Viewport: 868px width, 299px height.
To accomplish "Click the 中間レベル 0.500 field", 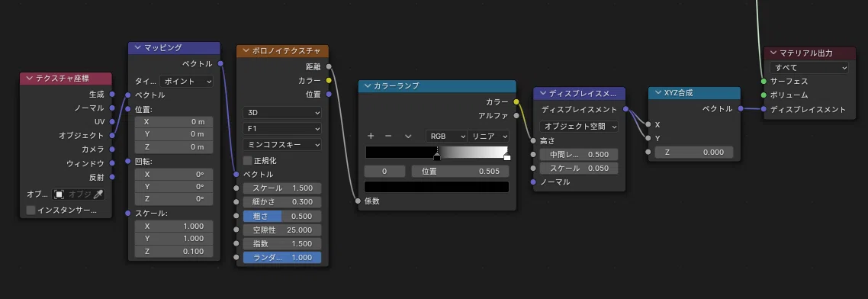I will click(579, 155).
